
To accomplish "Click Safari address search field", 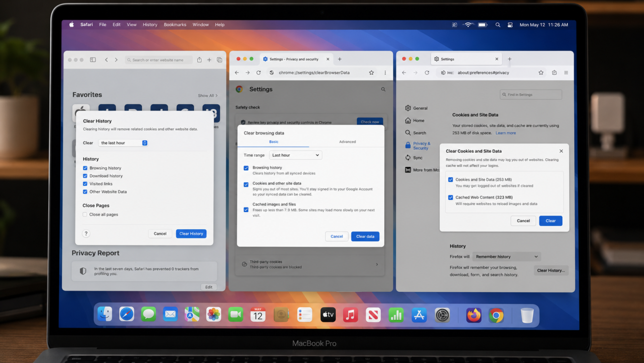I will [159, 60].
